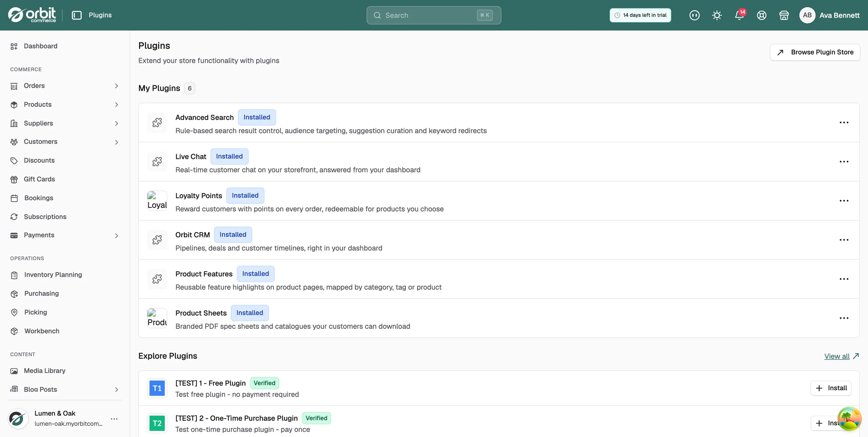Click Lumen & Oak store logo
This screenshot has height=437, width=868.
coord(18,419)
